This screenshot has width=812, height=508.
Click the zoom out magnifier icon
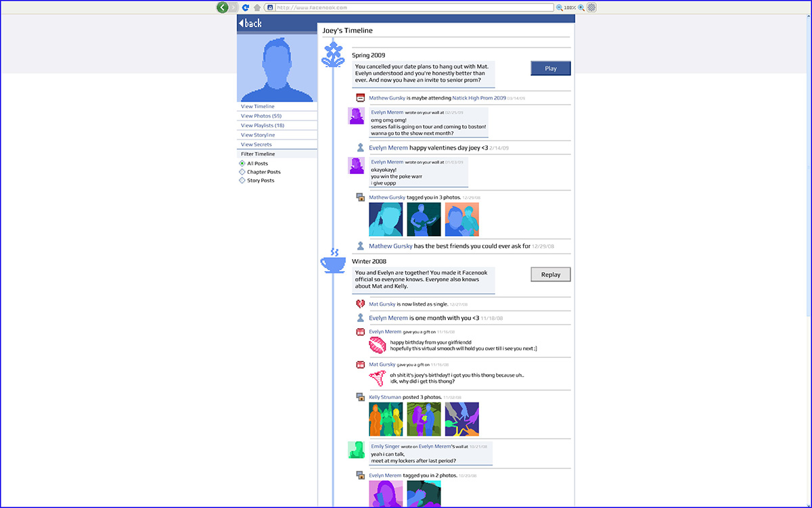[560, 7]
